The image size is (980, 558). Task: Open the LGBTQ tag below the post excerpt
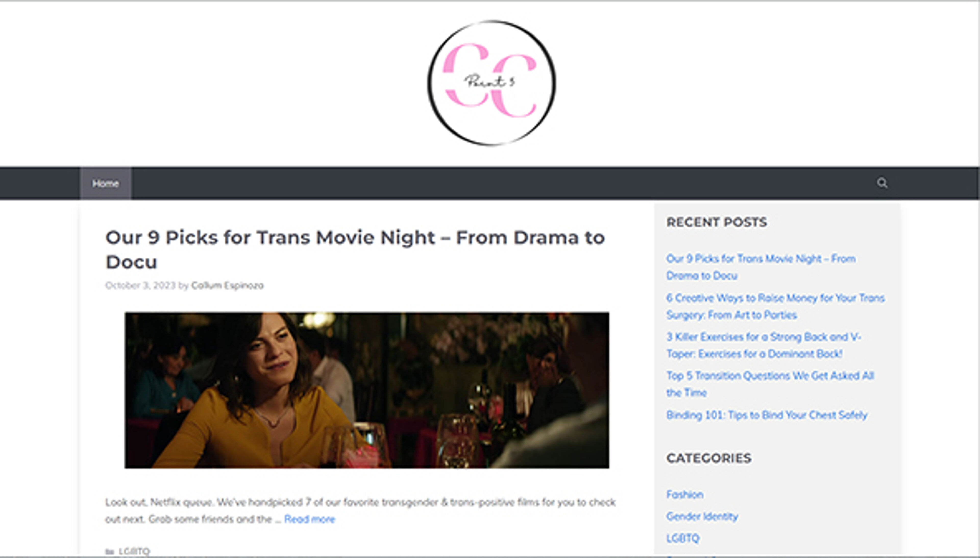pyautogui.click(x=134, y=551)
